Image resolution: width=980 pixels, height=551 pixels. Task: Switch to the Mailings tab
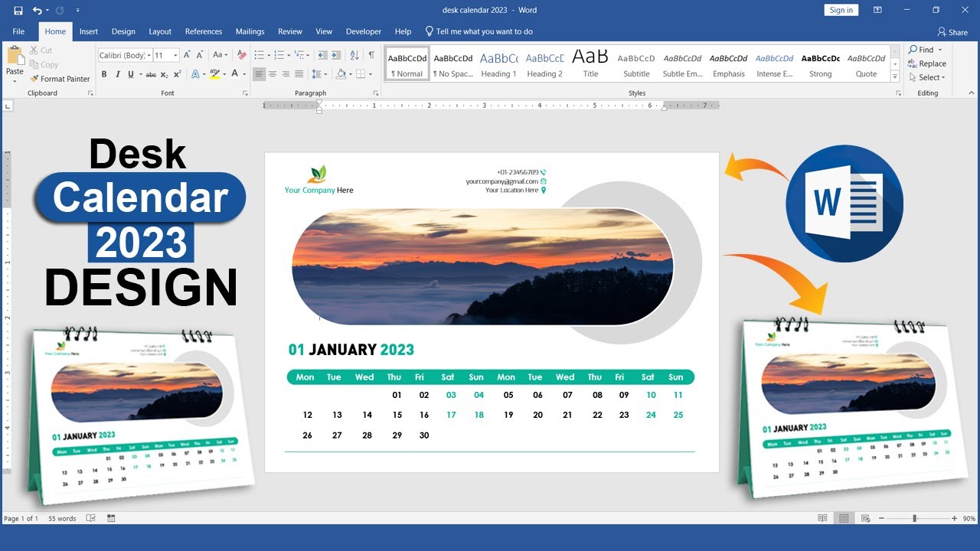[250, 31]
